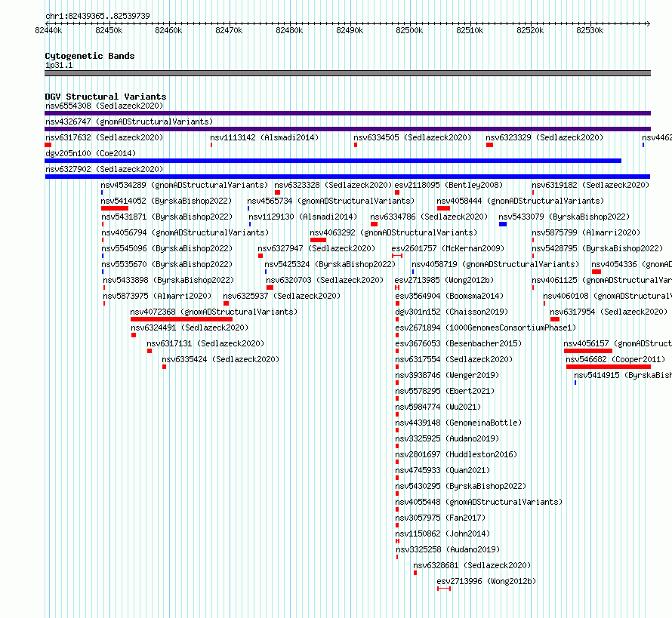This screenshot has height=618, width=672.
Task: Click the esv2601757 (McKernan2009) glyph
Action: [x=397, y=256]
